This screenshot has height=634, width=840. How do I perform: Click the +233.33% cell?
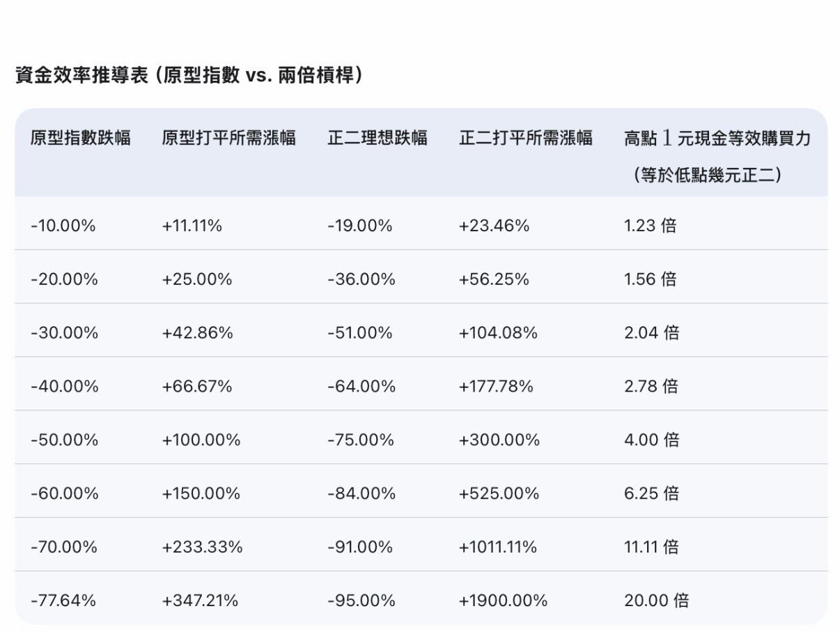(203, 548)
